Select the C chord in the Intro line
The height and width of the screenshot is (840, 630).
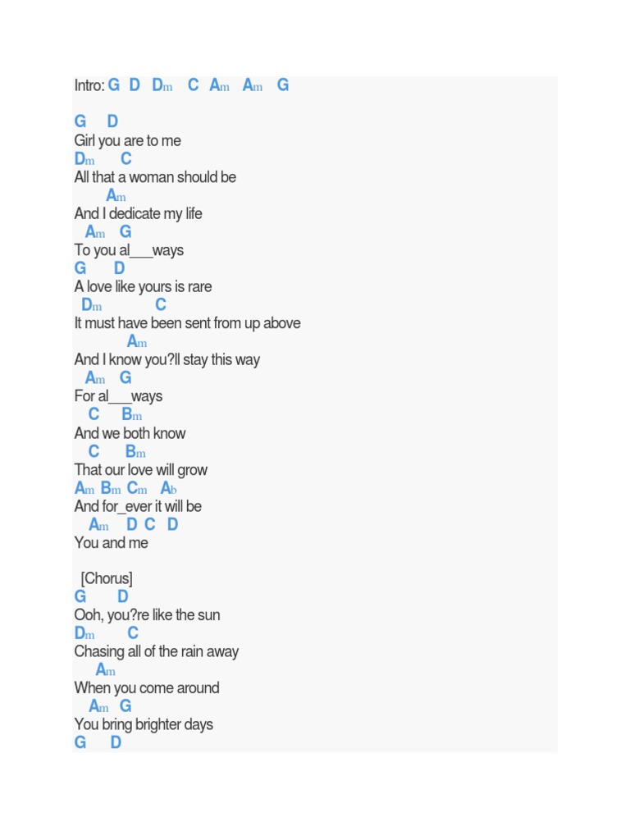[193, 85]
